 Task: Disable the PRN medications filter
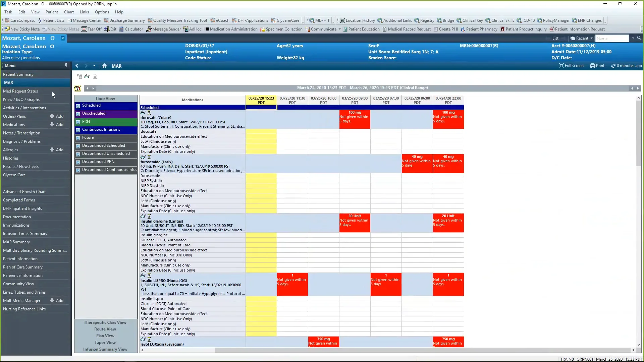tap(78, 122)
